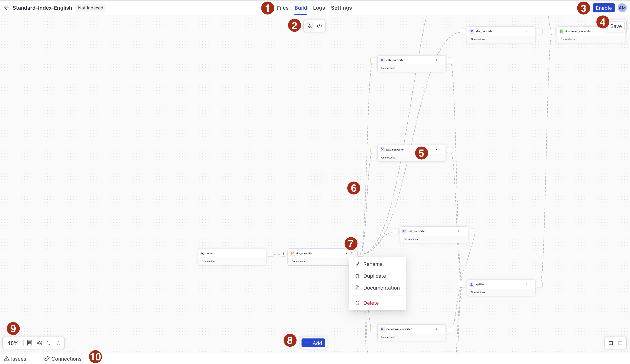Click the grid icon on splitter node
630x364 pixels.
(x=472, y=284)
